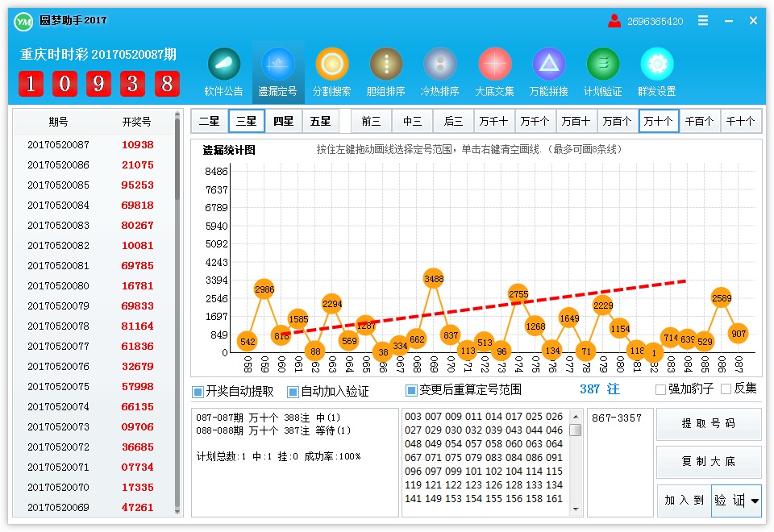Click the 提取号码 button

point(708,423)
